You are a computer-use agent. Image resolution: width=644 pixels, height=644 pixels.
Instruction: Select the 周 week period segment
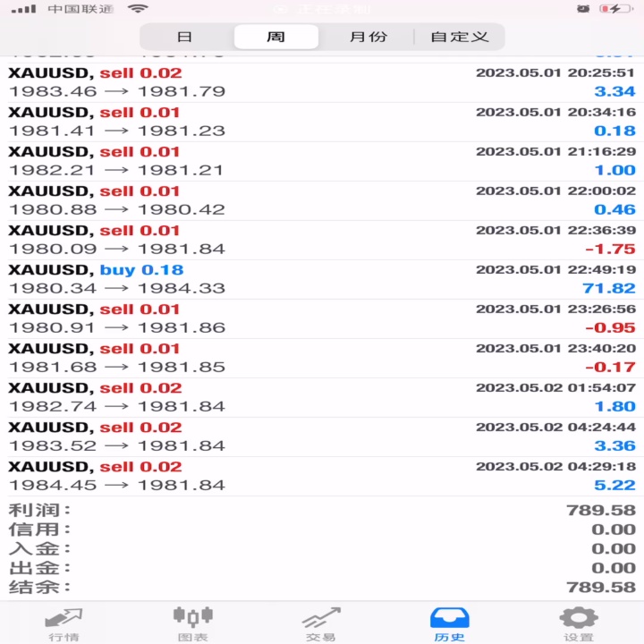pyautogui.click(x=276, y=37)
